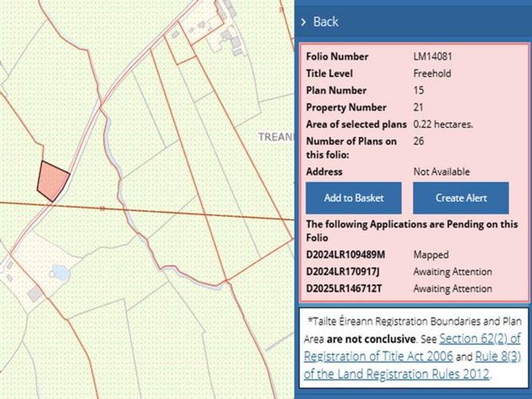This screenshot has height=399, width=532.
Task: Select the highlighted red land parcel on map
Action: [51, 181]
